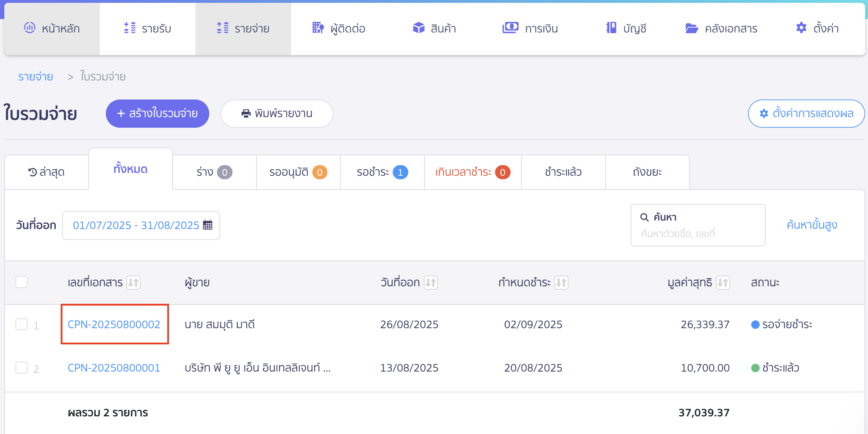Open the ผู้ติดต่อ contacts menu
The height and width of the screenshot is (434, 868).
point(339,28)
